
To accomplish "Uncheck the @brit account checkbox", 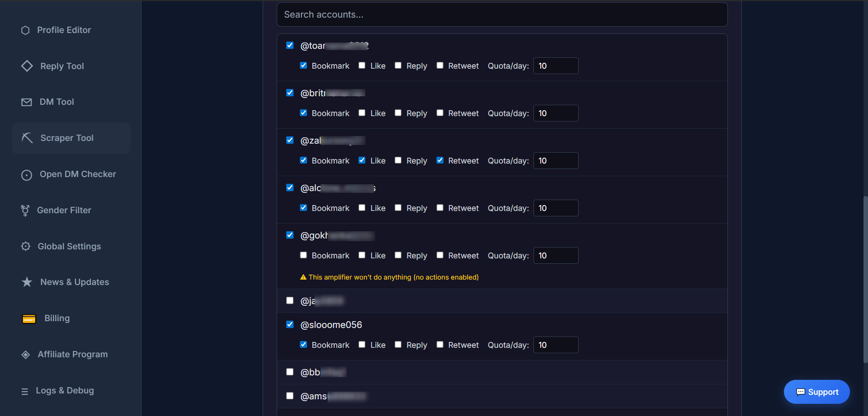I will click(290, 93).
